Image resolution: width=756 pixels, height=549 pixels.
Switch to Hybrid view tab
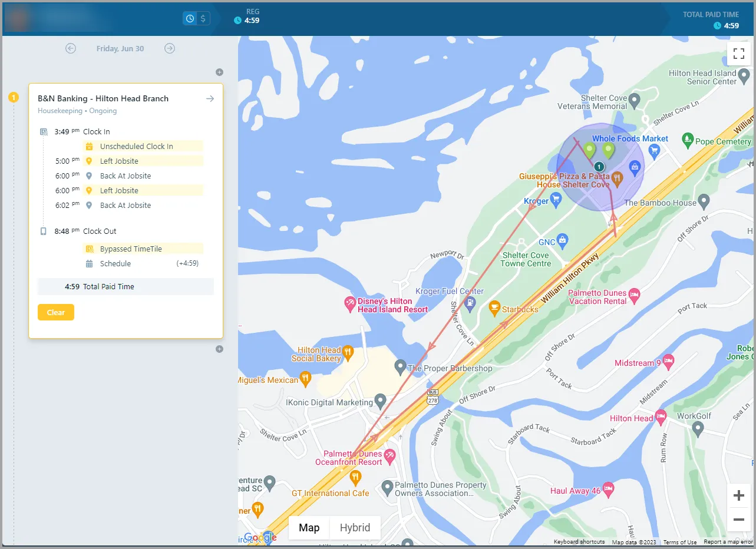355,528
